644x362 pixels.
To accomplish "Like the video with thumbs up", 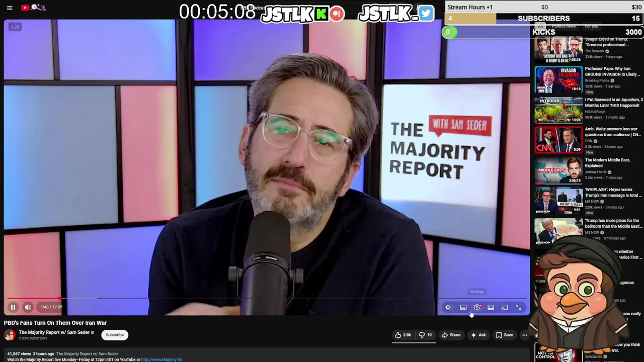I will pos(403,335).
